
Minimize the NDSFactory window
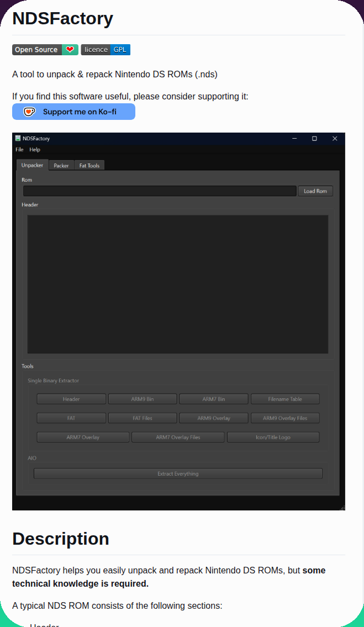coord(294,138)
